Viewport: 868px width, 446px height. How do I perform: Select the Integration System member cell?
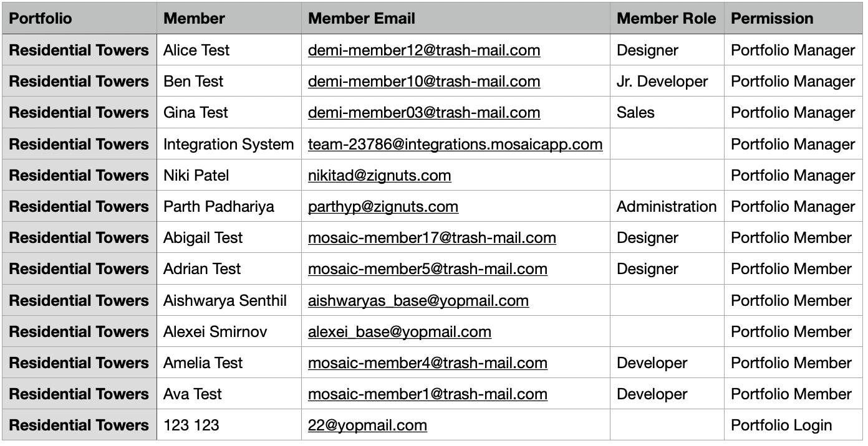point(229,144)
